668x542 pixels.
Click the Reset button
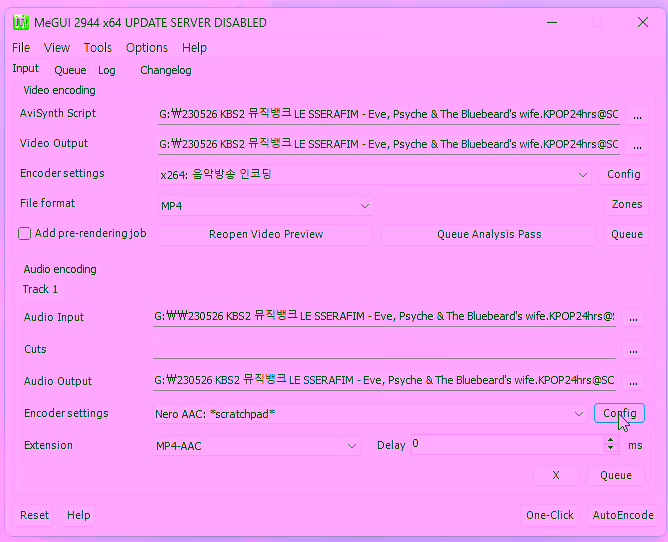35,516
